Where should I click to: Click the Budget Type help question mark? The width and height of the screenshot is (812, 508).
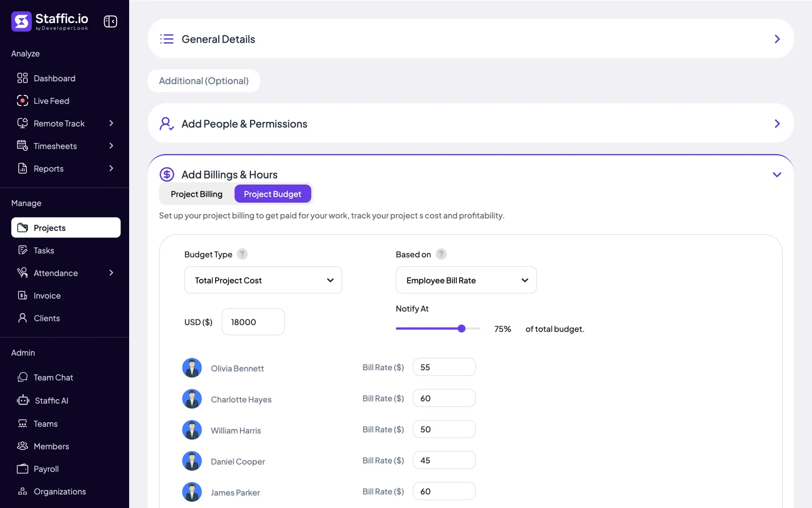point(242,254)
